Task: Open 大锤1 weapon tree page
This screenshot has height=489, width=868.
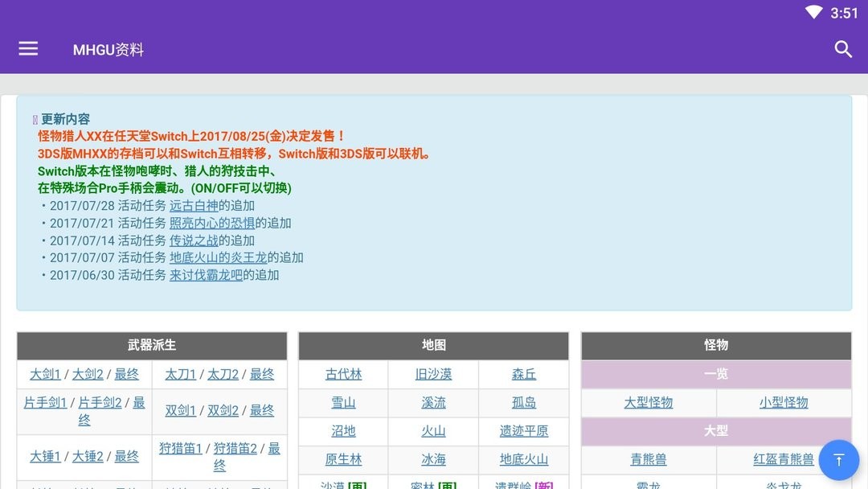Action: (x=45, y=456)
